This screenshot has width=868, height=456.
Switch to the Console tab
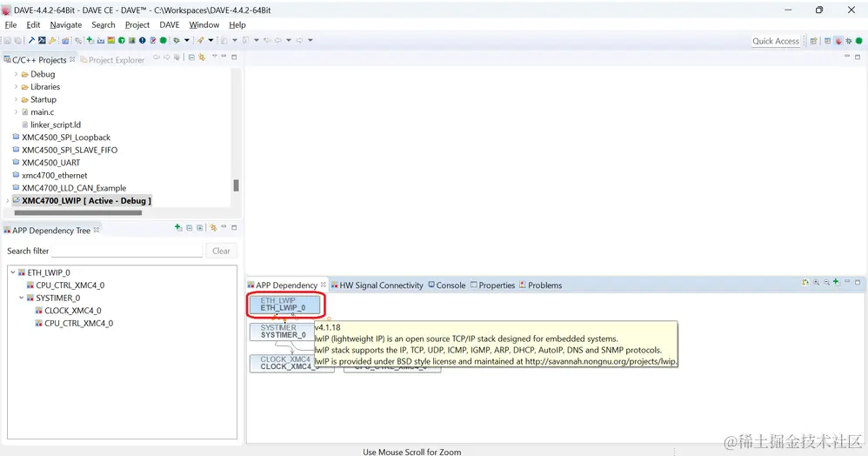tap(447, 285)
